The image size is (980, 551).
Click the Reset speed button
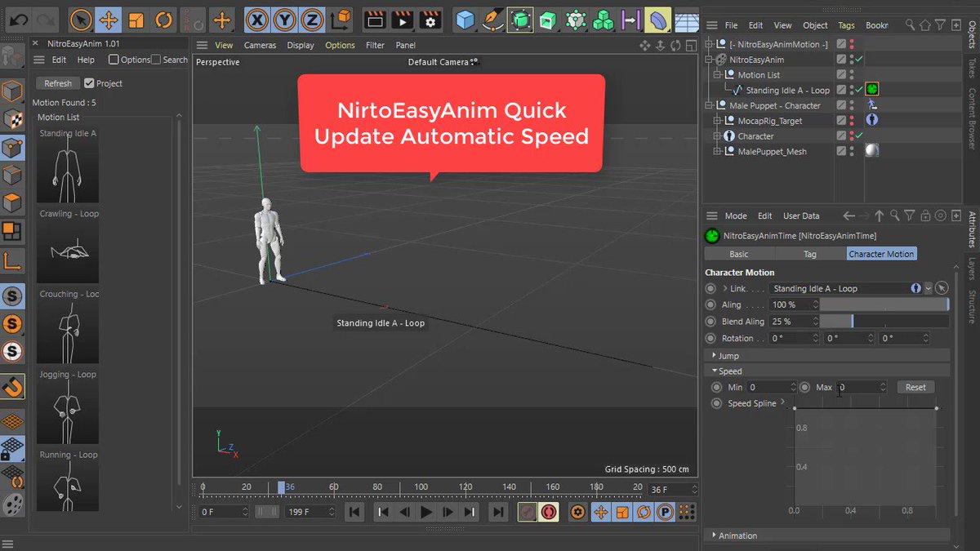(x=915, y=387)
